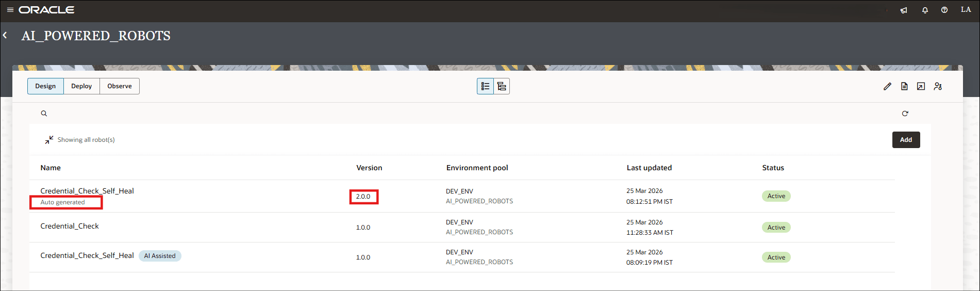
Task: Open the announcements megaphone icon
Action: tap(904, 10)
